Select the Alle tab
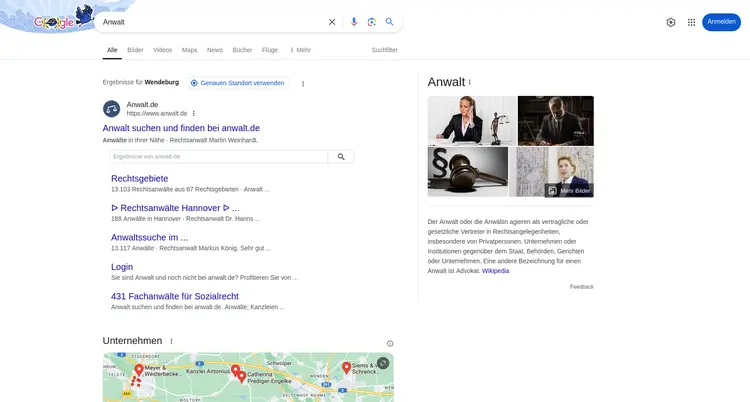 (x=112, y=50)
